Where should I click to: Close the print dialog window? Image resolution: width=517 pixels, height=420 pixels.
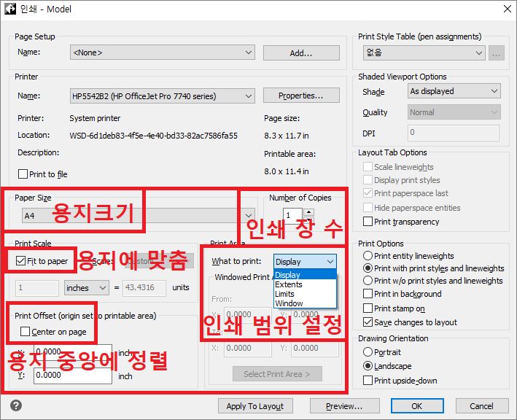tap(508, 9)
